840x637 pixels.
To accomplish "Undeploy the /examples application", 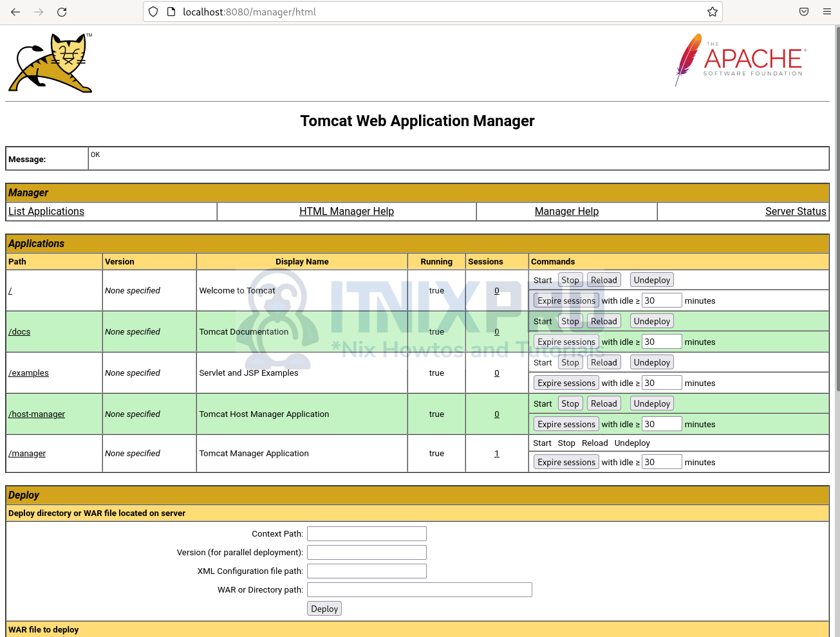I will (x=652, y=362).
